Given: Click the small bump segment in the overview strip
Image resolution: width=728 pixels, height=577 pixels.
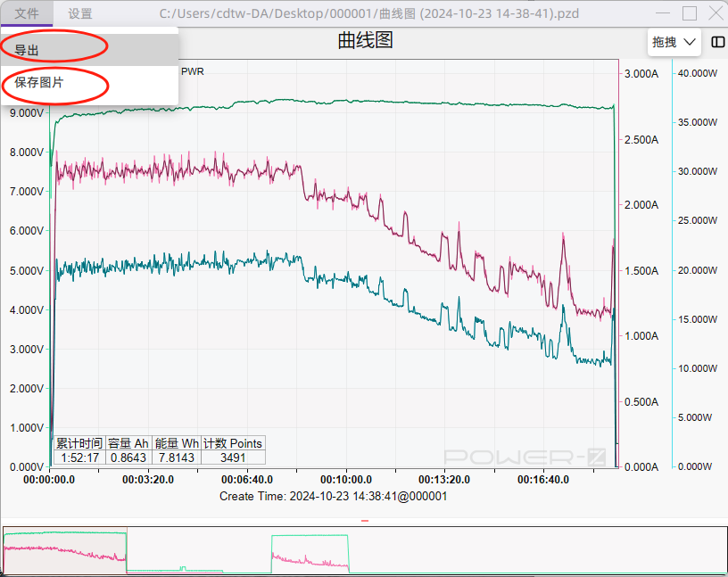Looking at the screenshot, I should 183,568.
